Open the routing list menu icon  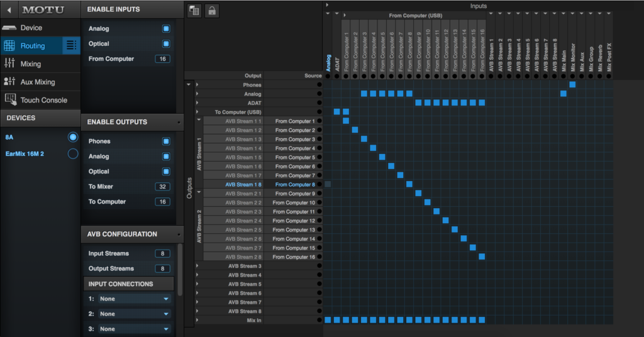click(x=71, y=45)
